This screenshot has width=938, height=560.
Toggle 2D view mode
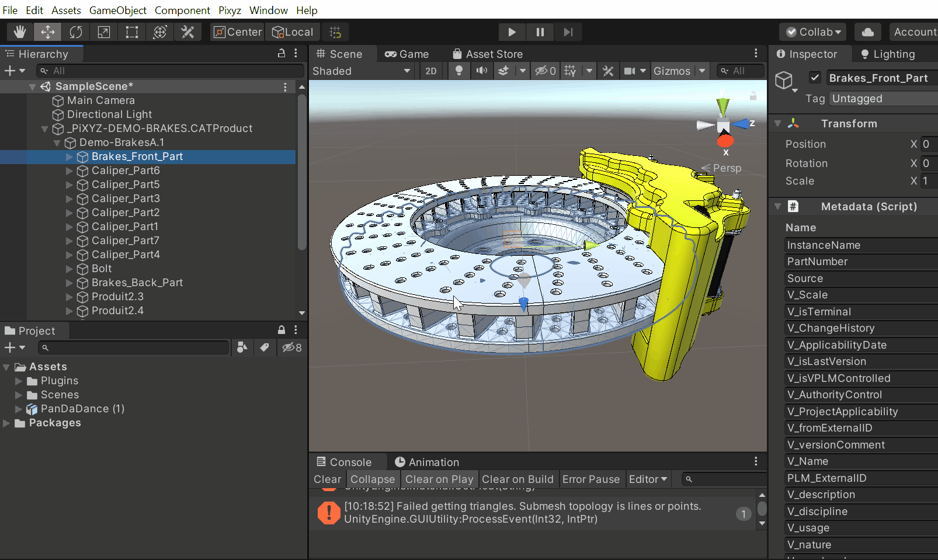431,71
